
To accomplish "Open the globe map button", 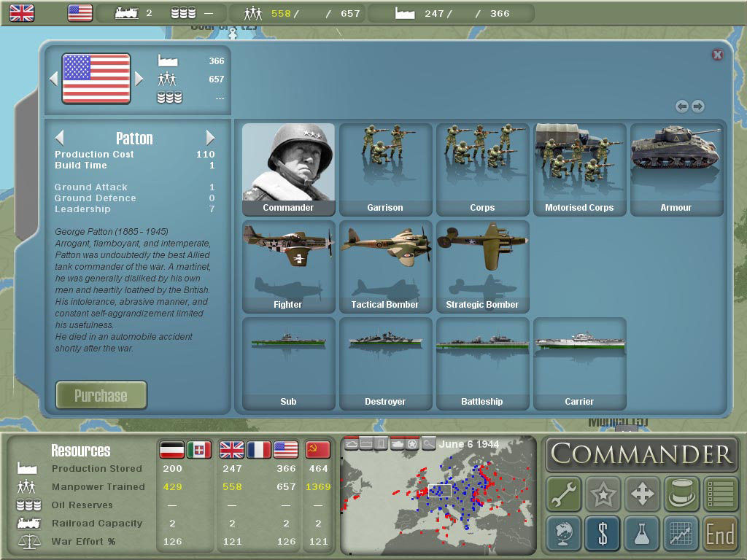I will coord(564,534).
